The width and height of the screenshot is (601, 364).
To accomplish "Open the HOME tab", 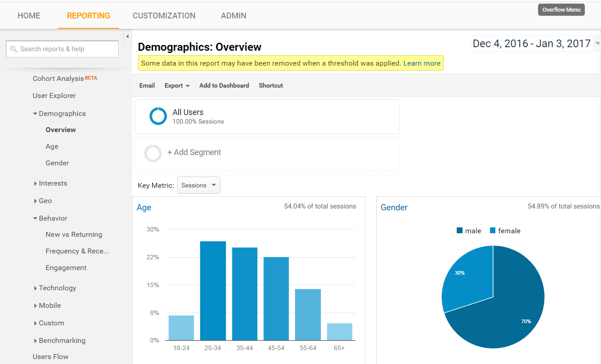I will [29, 16].
